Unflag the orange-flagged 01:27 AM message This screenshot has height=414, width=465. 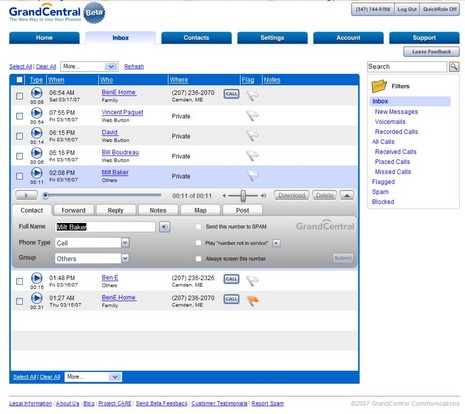click(252, 301)
